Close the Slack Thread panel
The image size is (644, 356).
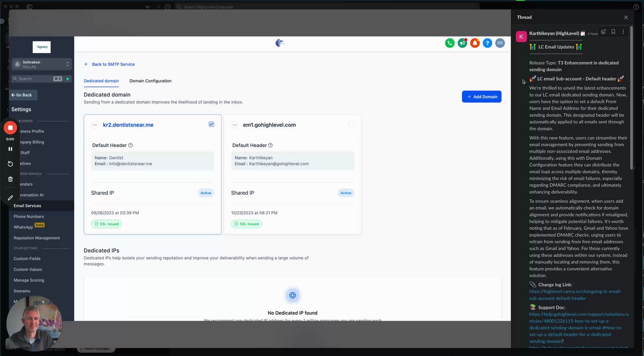(x=626, y=17)
